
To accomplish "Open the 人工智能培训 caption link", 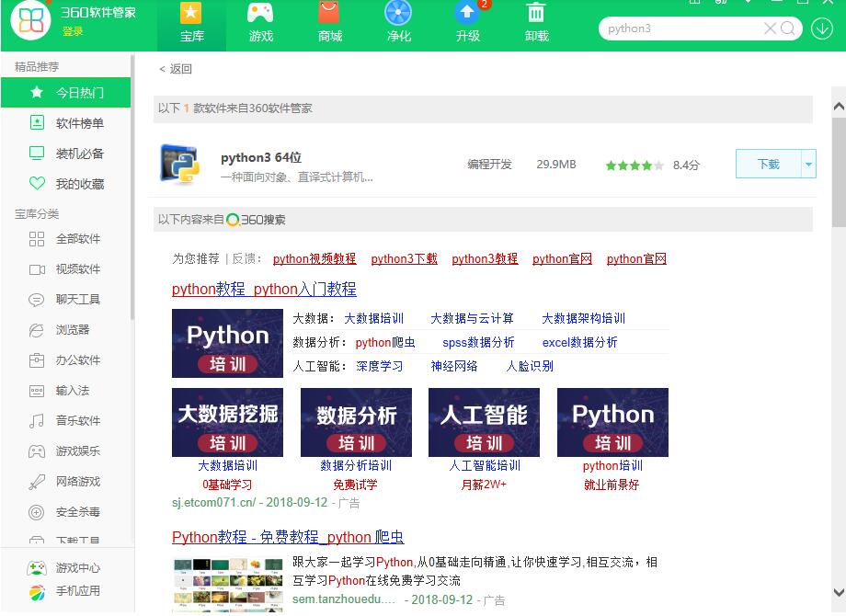I will [x=485, y=465].
